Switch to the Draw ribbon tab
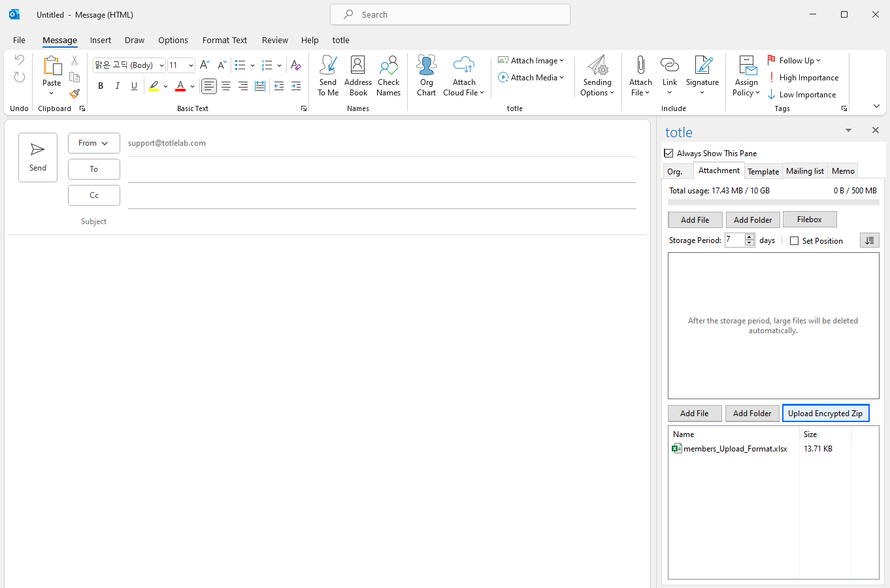 135,40
